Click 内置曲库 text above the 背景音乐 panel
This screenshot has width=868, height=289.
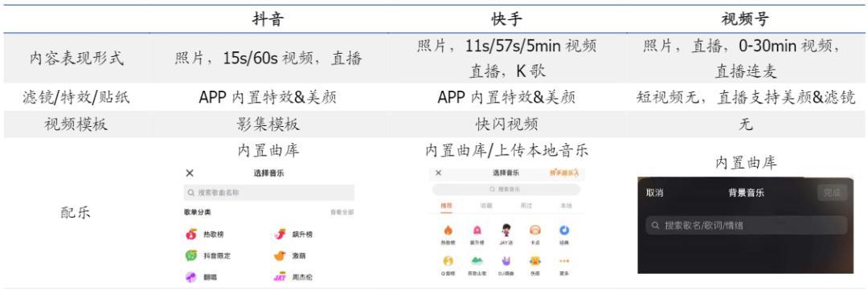click(x=746, y=163)
